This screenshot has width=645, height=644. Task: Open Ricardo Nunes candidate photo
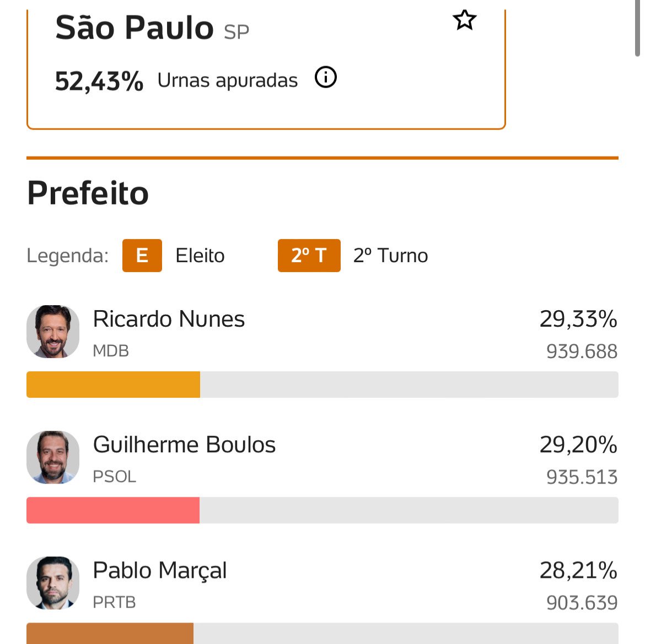pyautogui.click(x=53, y=331)
